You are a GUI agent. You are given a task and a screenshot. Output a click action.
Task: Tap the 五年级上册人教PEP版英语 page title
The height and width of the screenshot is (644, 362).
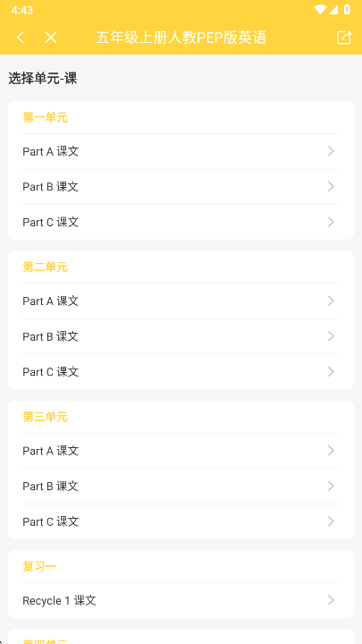coord(181,38)
